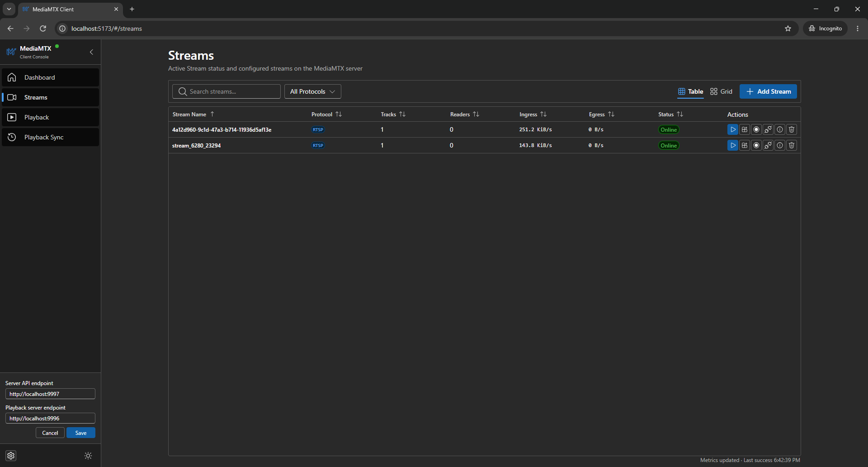Go to Dashboard page
The image size is (868, 467).
coord(50,77)
